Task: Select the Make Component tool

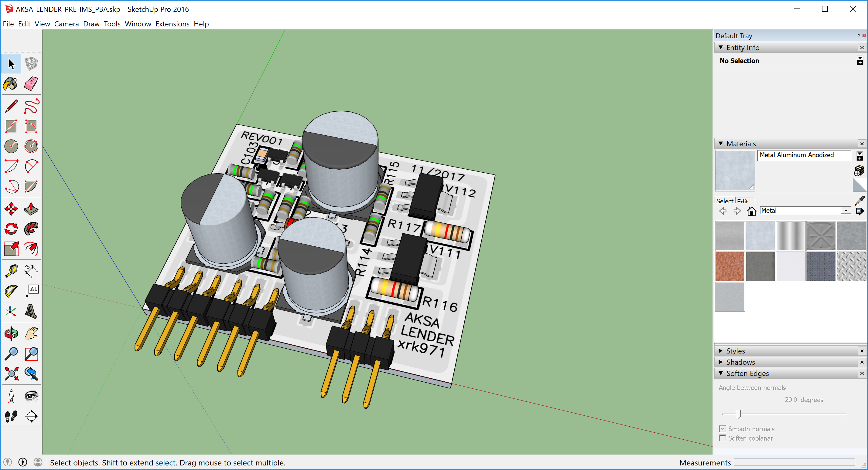Action: tap(31, 64)
